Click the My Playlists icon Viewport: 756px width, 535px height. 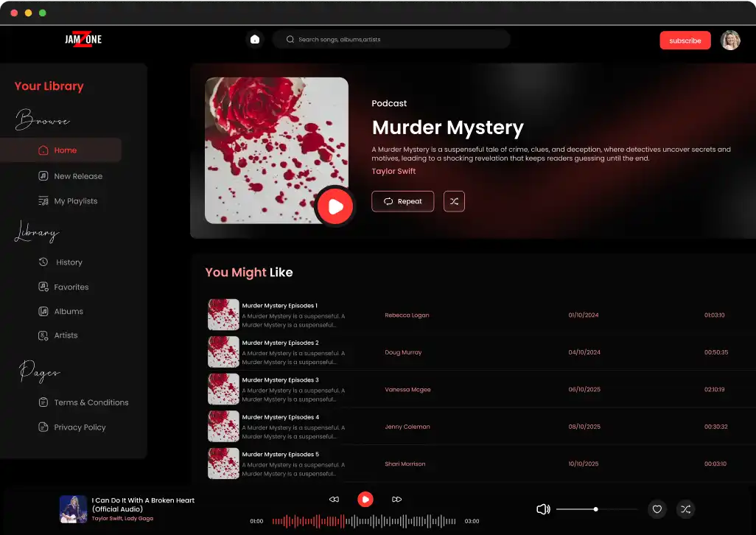[43, 201]
